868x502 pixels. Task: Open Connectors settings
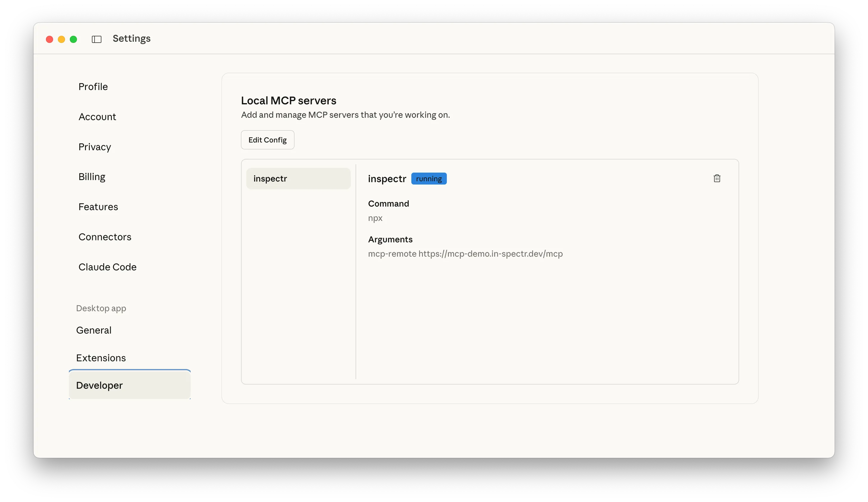point(105,237)
